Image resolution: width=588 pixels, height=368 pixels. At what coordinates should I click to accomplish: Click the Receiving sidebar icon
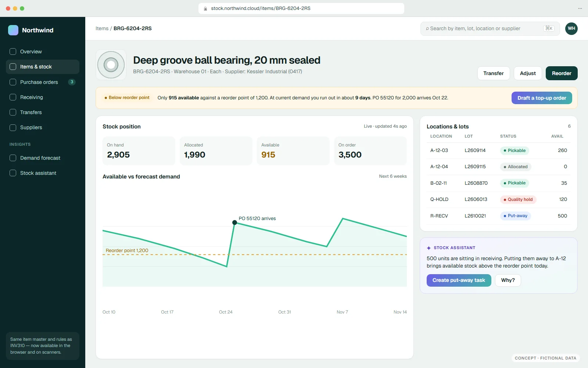(13, 97)
